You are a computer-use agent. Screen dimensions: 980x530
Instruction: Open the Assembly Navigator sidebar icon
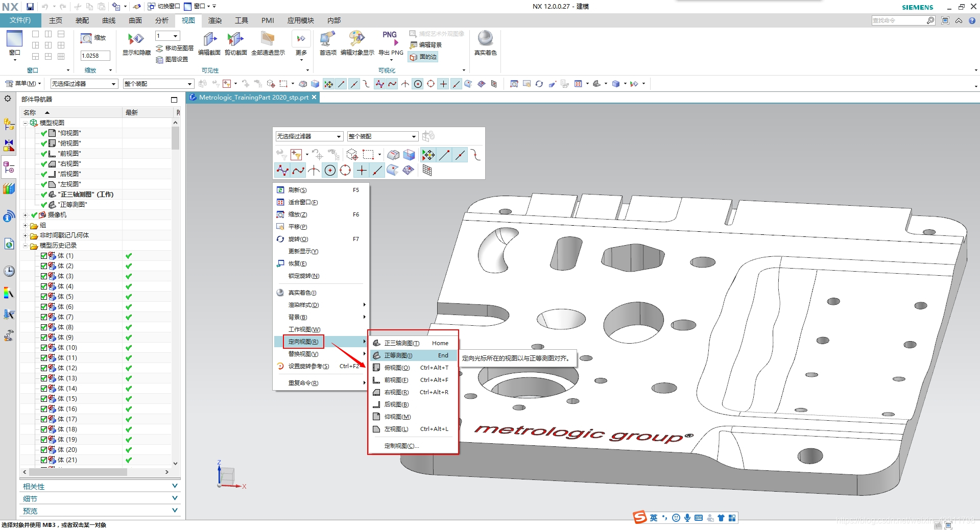[9, 124]
